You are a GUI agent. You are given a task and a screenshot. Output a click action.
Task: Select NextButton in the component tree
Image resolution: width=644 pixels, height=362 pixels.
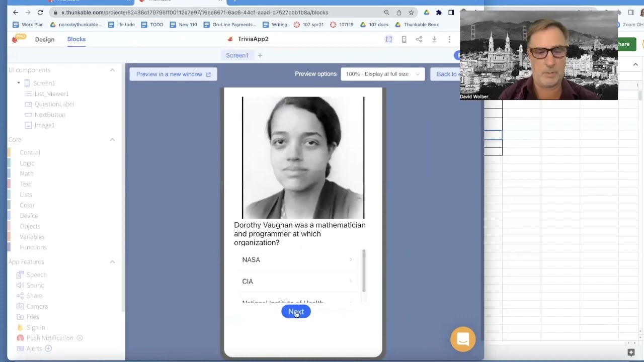tap(50, 115)
